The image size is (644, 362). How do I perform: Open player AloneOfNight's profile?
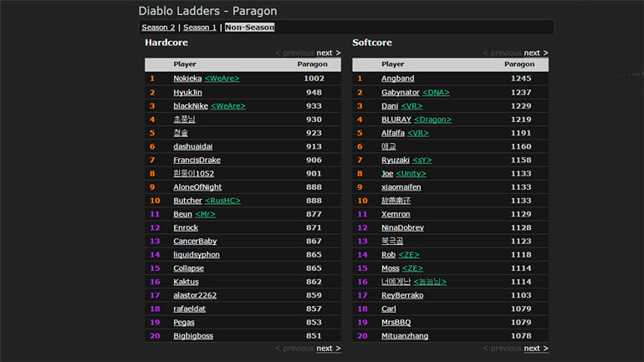tap(197, 187)
